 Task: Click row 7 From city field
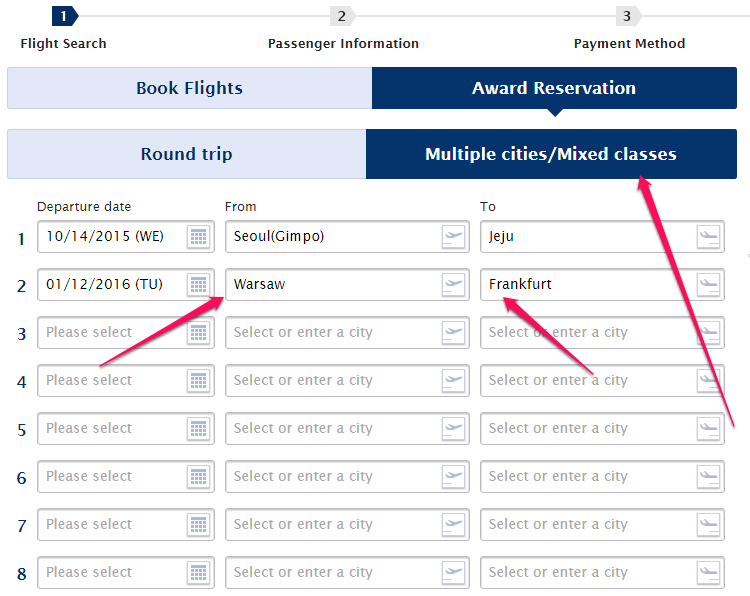(347, 525)
